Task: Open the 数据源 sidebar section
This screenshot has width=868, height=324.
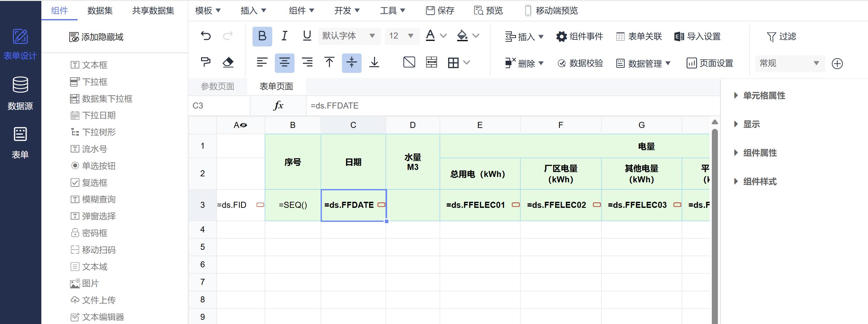Action: [20, 93]
